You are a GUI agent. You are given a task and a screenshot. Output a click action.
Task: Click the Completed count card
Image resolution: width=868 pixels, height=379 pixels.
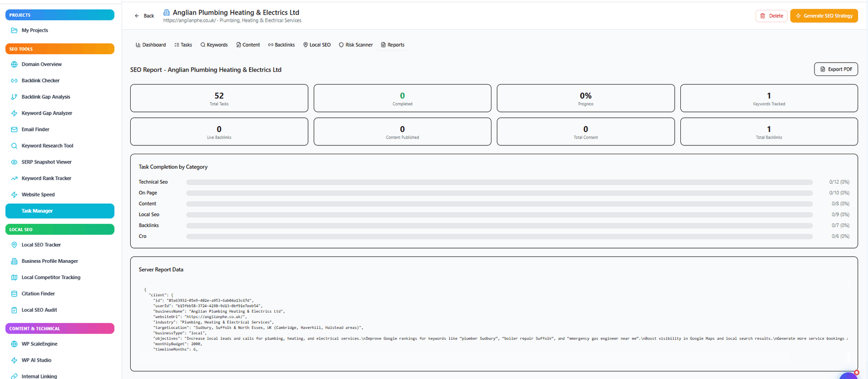click(403, 98)
